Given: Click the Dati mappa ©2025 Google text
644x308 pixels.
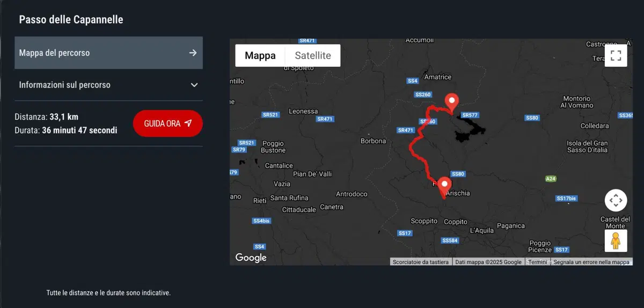Looking at the screenshot, I should (488, 262).
